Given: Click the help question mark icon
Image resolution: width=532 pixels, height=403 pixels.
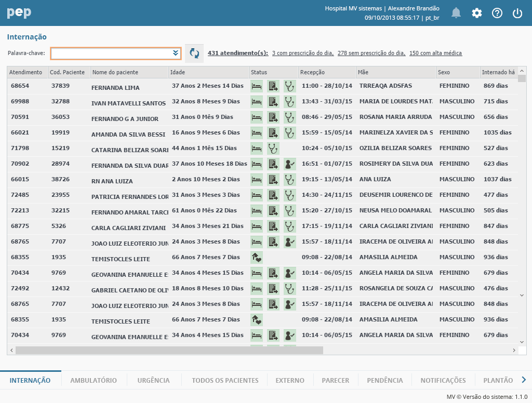Looking at the screenshot, I should click(497, 13).
